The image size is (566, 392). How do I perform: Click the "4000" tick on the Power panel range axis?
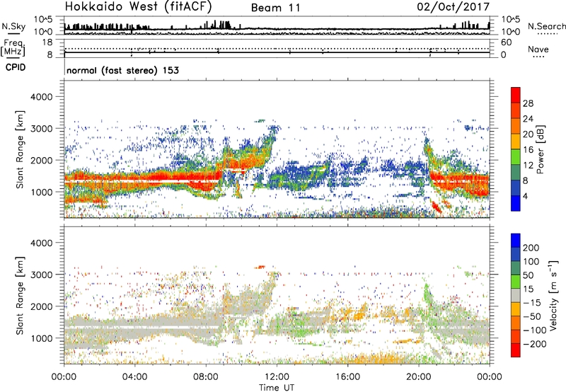click(x=41, y=97)
